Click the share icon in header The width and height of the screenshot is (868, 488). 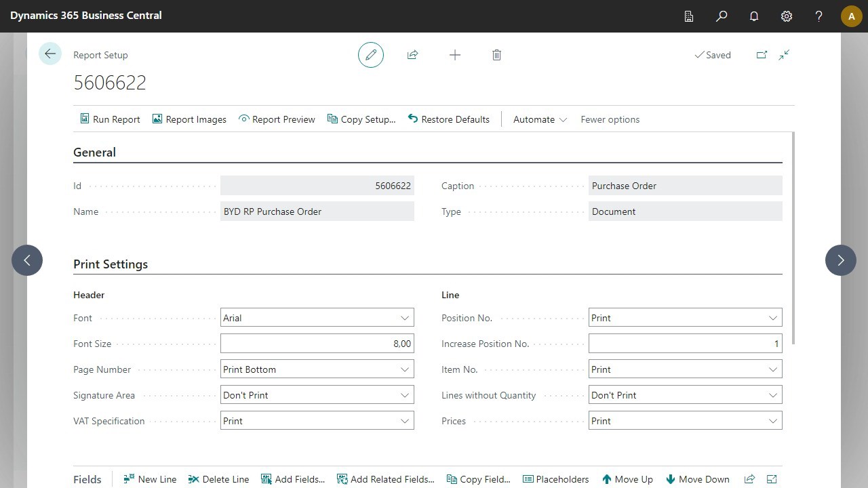pos(412,55)
